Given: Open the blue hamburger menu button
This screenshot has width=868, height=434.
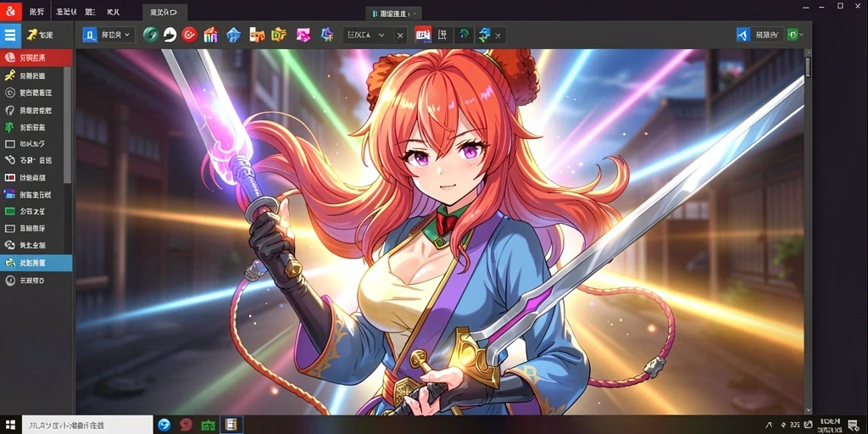Looking at the screenshot, I should [10, 36].
